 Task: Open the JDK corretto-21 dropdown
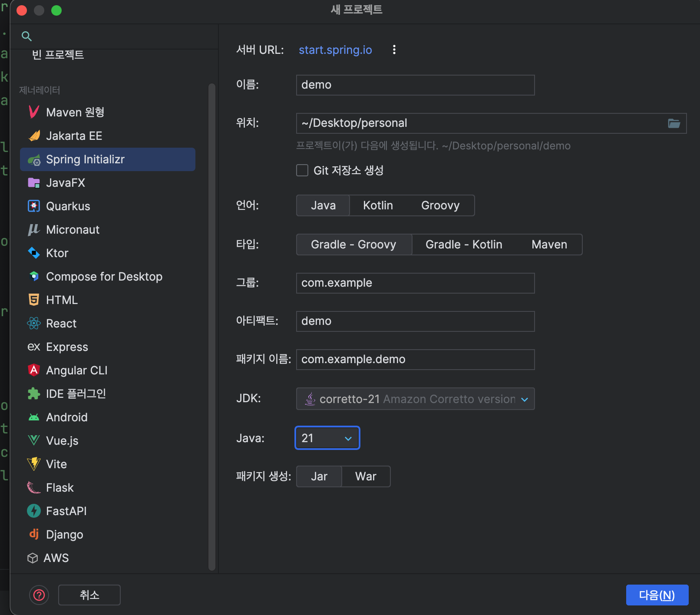415,399
